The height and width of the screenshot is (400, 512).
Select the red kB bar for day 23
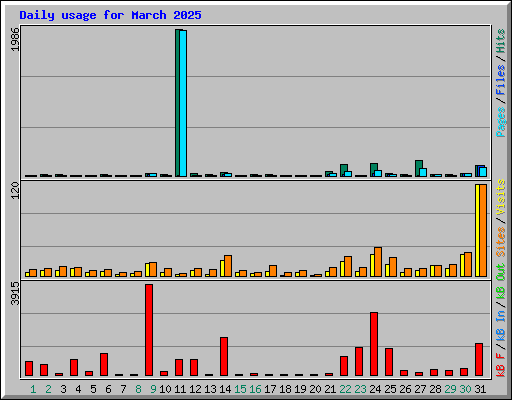[359, 362]
